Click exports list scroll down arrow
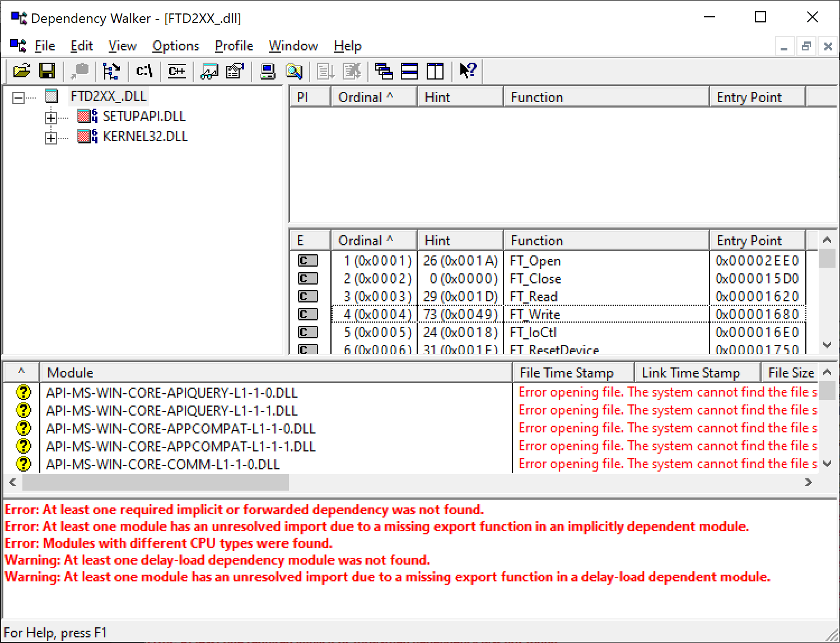Viewport: 840px width, 643px height. 827,344
